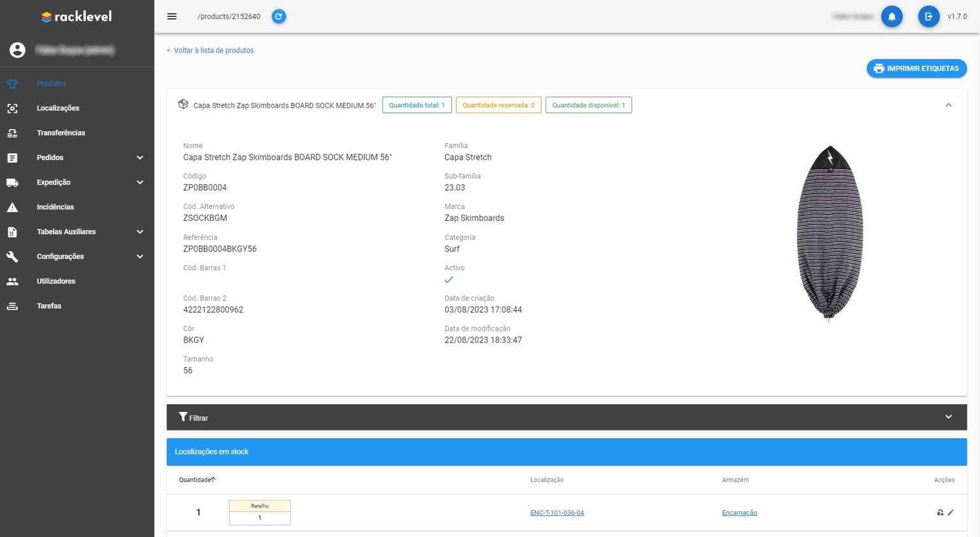The image size is (980, 537).
Task: Expand the Filtrar panel chevron
Action: click(948, 417)
